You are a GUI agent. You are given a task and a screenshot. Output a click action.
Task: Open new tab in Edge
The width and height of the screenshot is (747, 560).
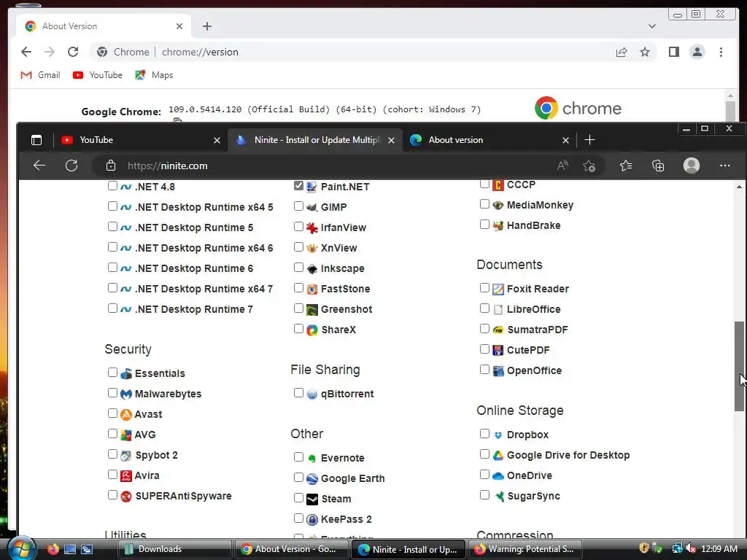(x=589, y=139)
